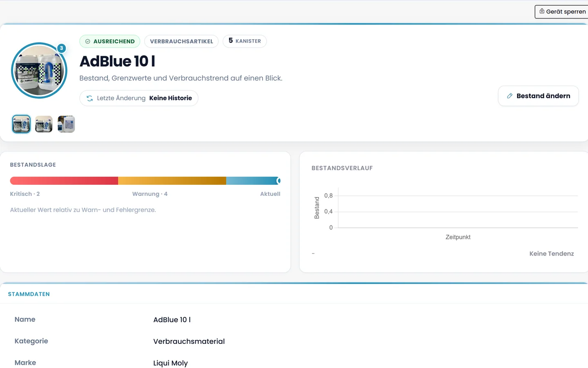Click the Marke field label
The height and width of the screenshot is (368, 588).
point(25,363)
